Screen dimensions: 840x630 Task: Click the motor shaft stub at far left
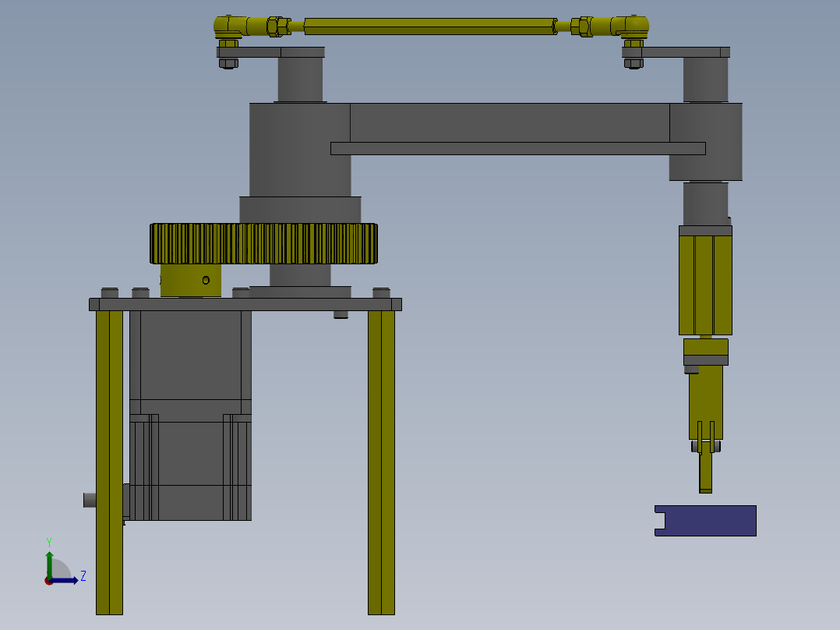click(90, 501)
